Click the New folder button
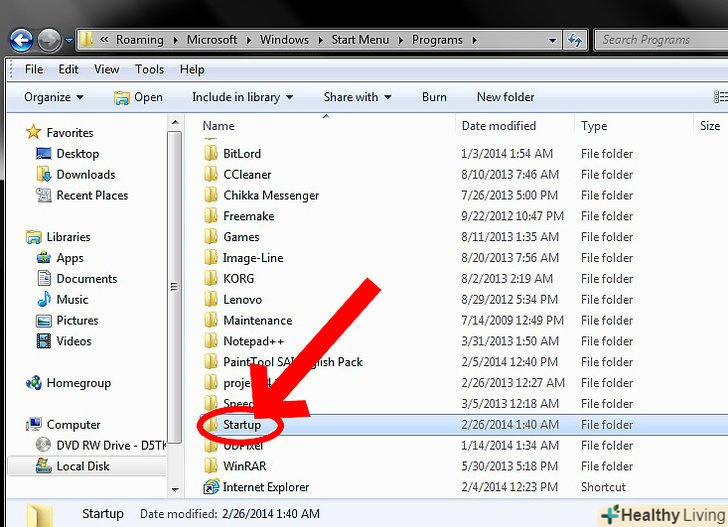Screen dimensions: 728x527 (x=505, y=97)
